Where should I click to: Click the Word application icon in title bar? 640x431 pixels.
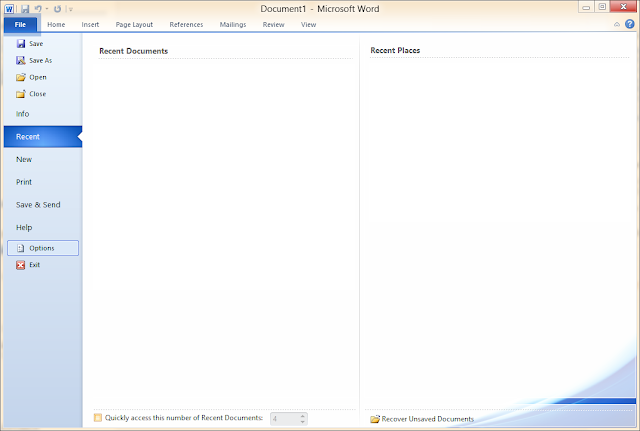click(x=9, y=9)
